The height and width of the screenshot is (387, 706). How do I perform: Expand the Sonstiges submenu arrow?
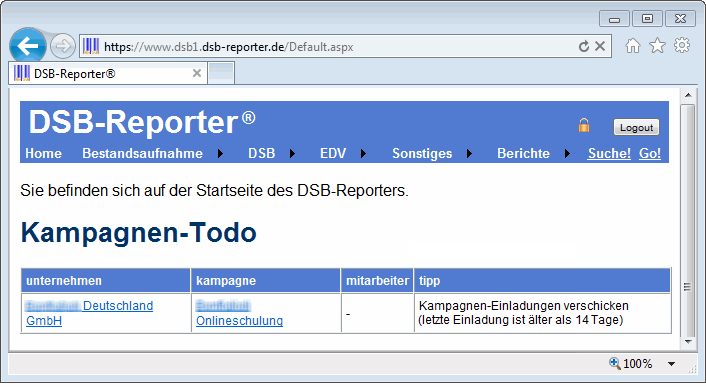coord(470,154)
